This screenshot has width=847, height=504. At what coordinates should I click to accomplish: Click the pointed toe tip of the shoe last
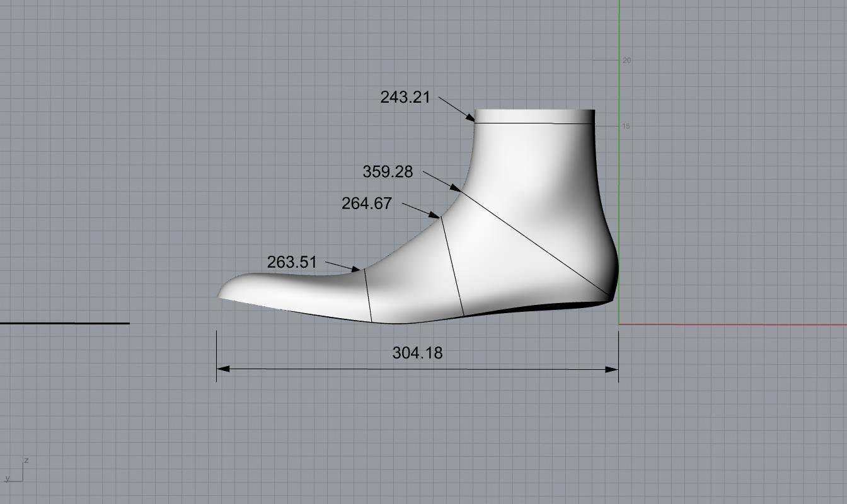220,296
